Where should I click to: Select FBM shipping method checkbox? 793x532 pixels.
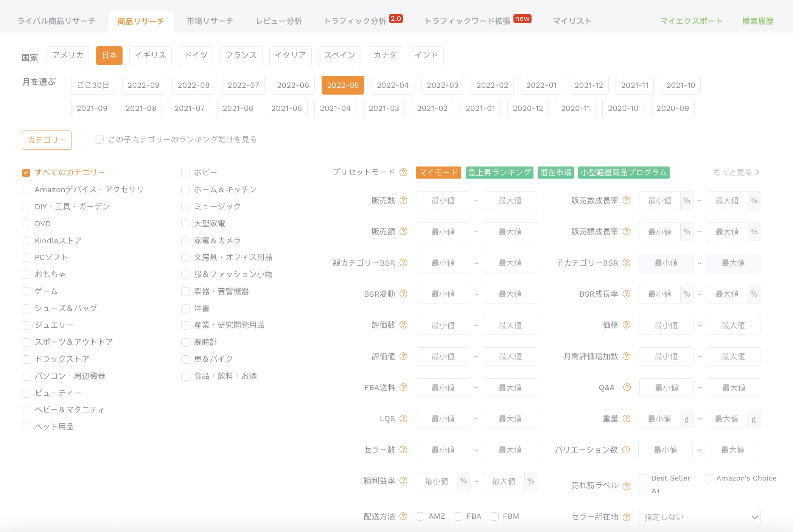point(494,516)
